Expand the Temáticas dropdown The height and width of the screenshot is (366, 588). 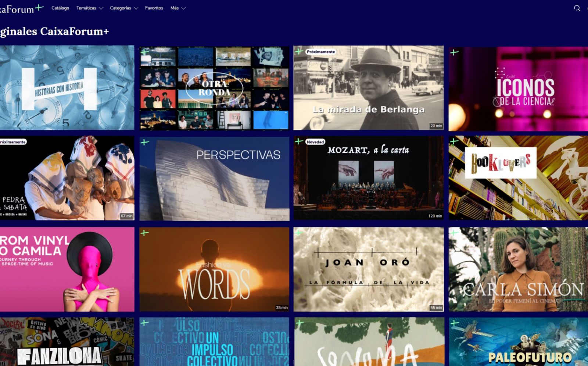pos(90,8)
